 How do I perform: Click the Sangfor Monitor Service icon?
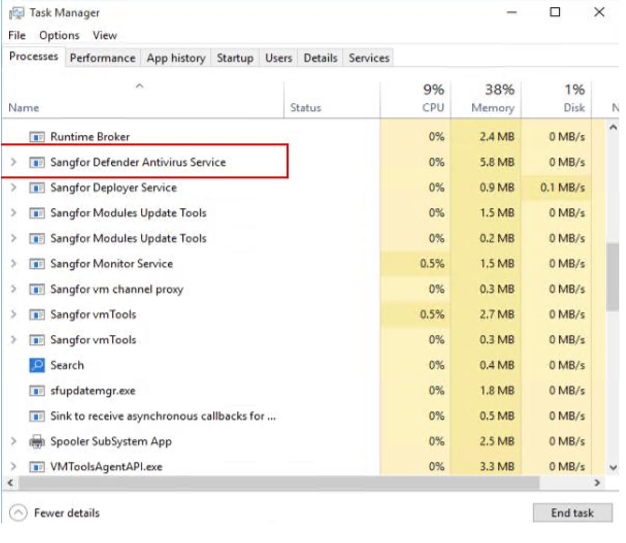37,264
